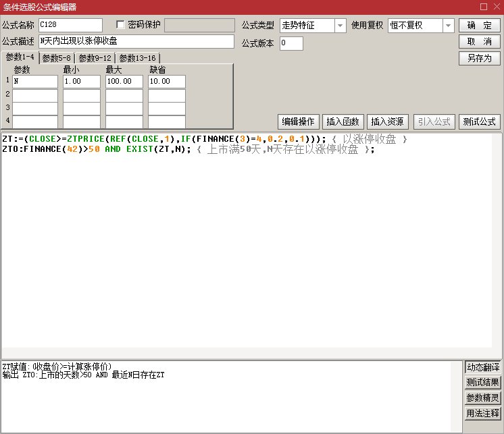504x434 pixels.
Task: Open the 公式类型 dropdown
Action: [x=341, y=26]
